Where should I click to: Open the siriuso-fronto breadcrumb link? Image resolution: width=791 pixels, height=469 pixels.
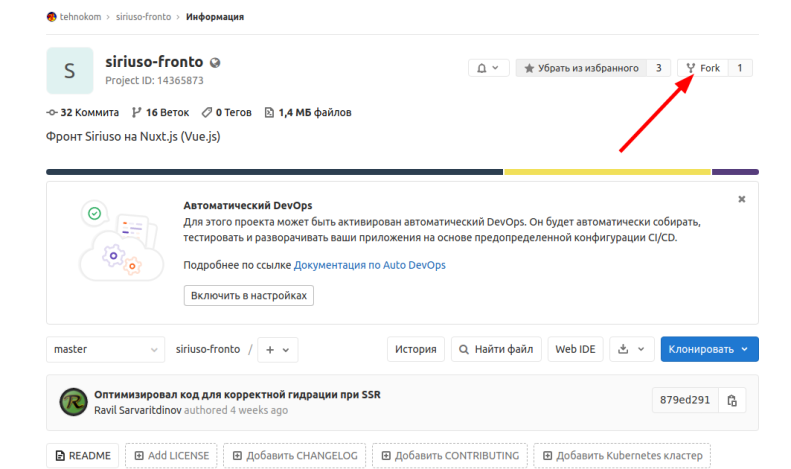pyautogui.click(x=143, y=17)
